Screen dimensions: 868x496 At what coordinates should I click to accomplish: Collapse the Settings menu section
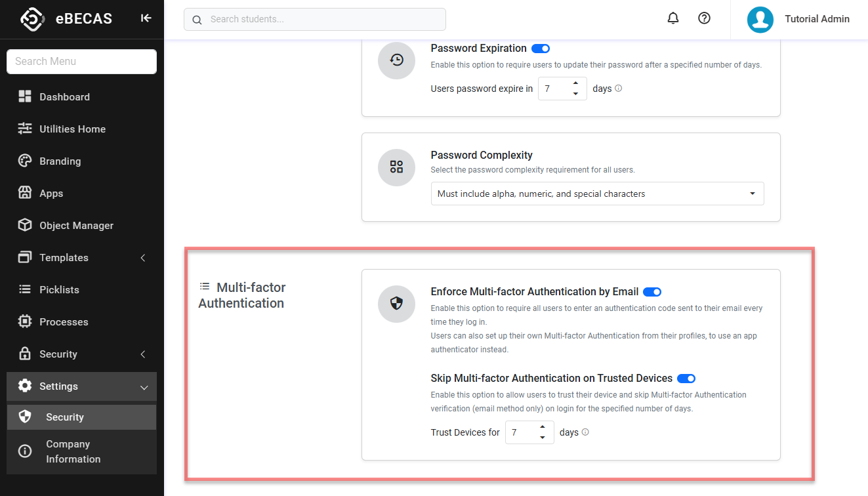click(x=144, y=387)
